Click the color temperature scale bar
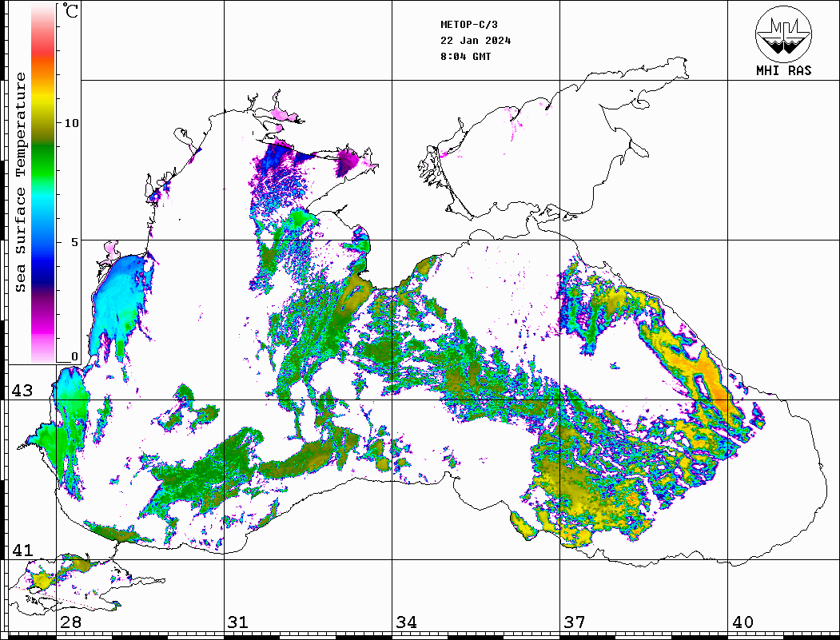840x640 pixels. coord(43,183)
